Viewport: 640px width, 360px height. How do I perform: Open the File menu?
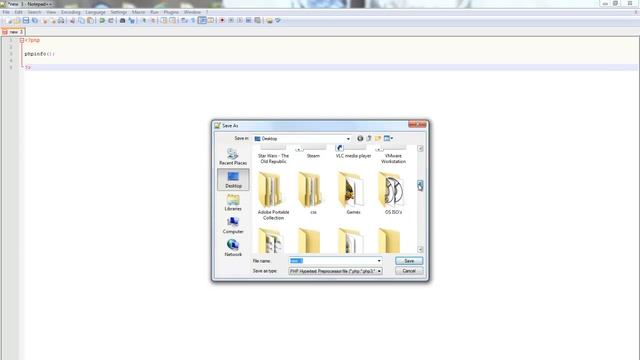pos(6,12)
